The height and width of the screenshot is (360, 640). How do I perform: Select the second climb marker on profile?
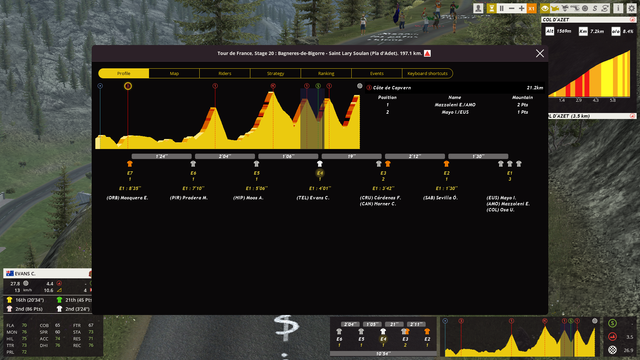pos(215,86)
